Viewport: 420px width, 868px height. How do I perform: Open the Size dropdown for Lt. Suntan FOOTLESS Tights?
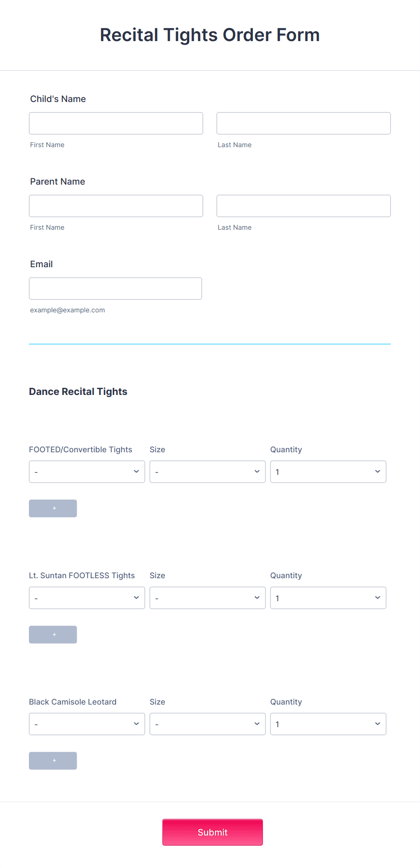tap(207, 598)
